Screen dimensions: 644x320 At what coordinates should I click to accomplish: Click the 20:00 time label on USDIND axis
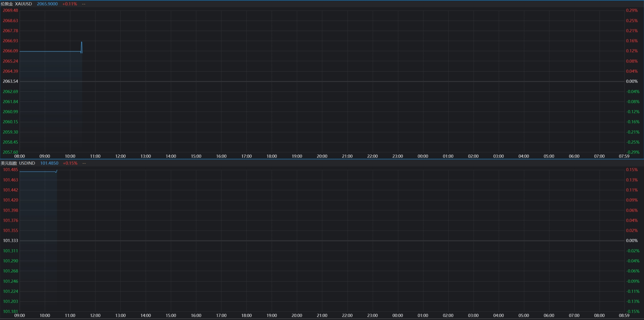point(297,316)
